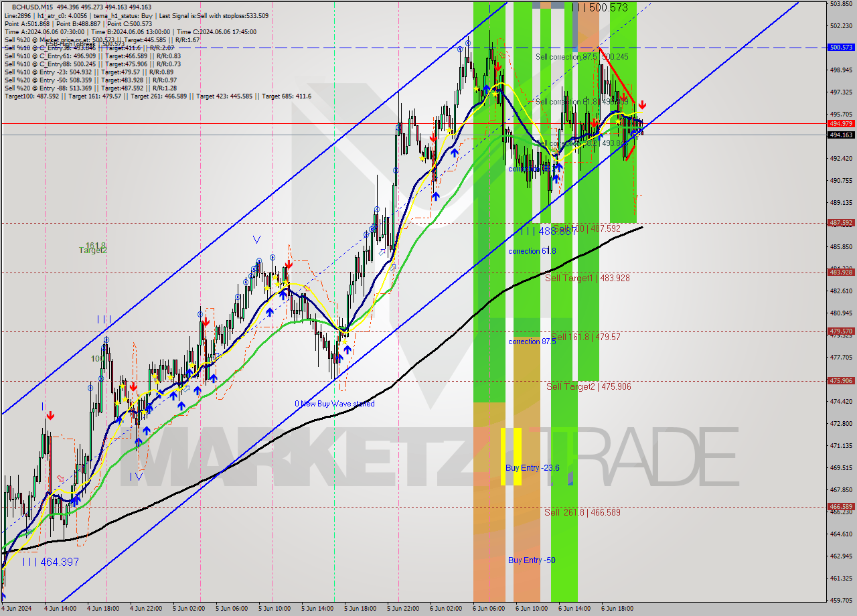Click the 'I I I 464.397' wave label
The height and width of the screenshot is (616, 857).
tap(50, 562)
